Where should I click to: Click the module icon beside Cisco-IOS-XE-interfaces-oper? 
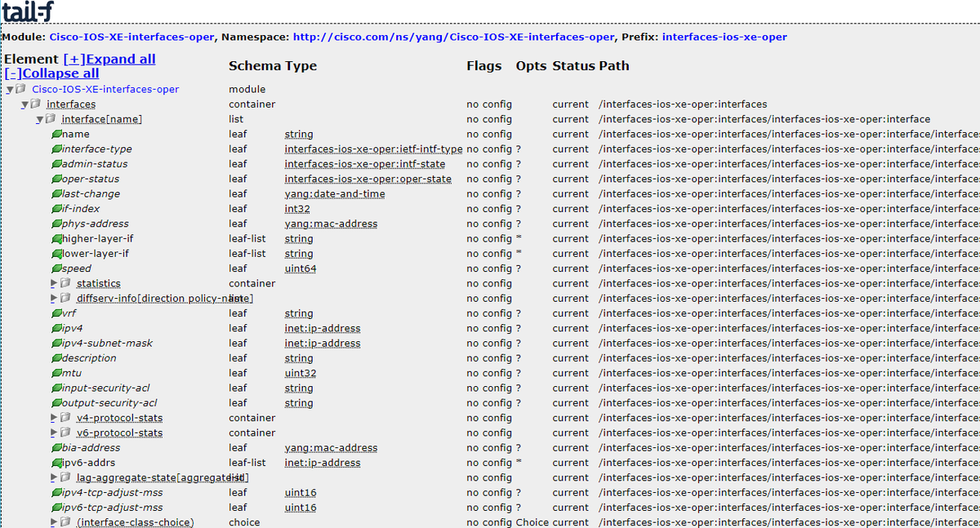(20, 89)
